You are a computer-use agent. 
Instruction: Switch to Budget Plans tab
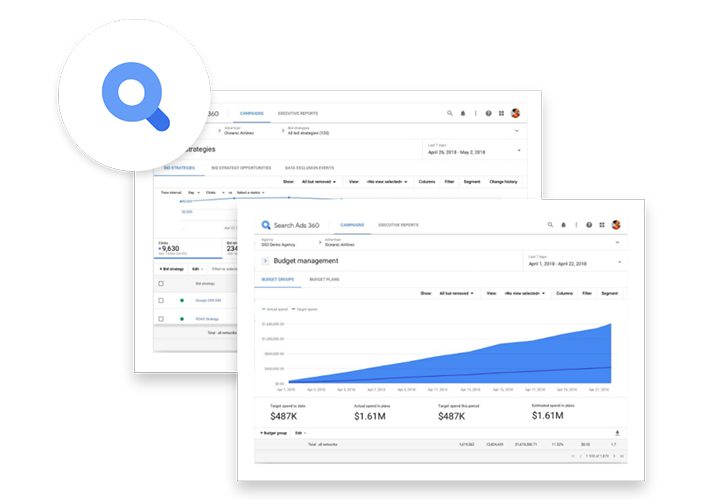click(x=324, y=279)
